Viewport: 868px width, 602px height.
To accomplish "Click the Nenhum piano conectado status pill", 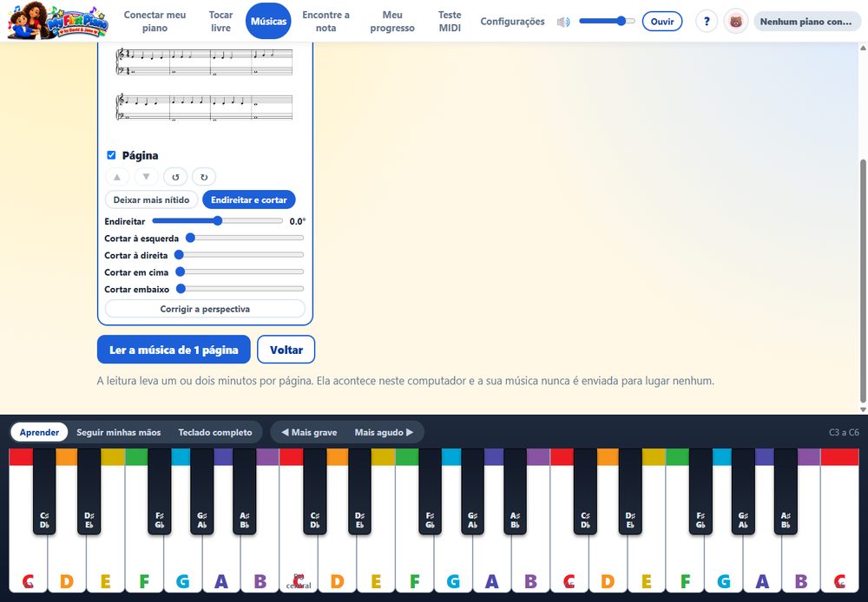I will (806, 22).
